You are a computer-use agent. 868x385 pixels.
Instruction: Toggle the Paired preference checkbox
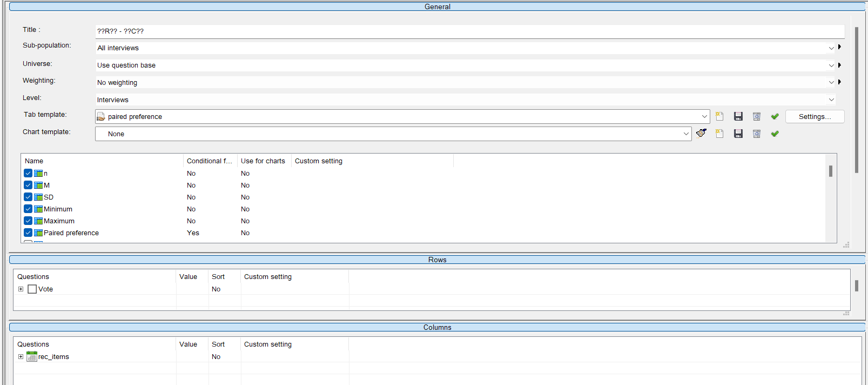(28, 233)
